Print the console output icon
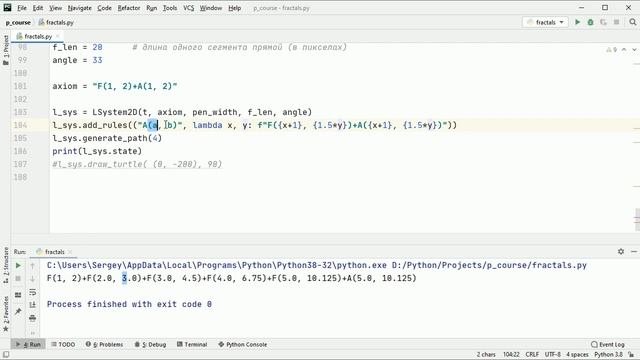Screen dimensions: 640x360 [33, 318]
